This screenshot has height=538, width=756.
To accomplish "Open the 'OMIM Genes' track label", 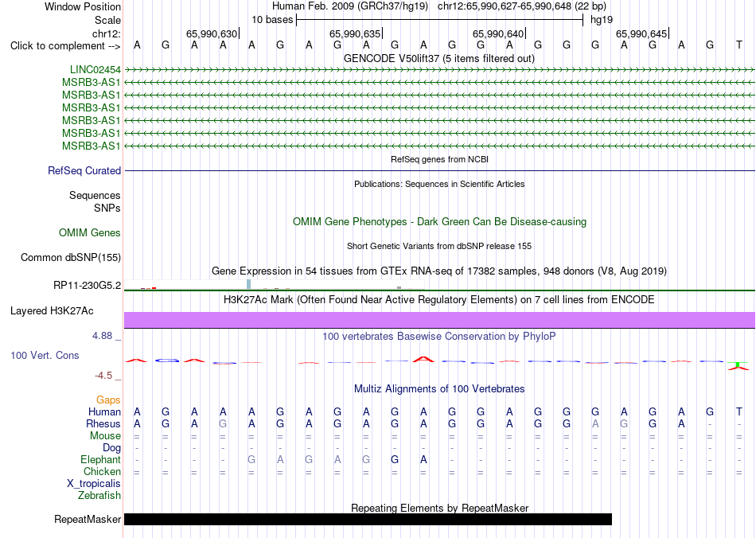I will click(90, 233).
